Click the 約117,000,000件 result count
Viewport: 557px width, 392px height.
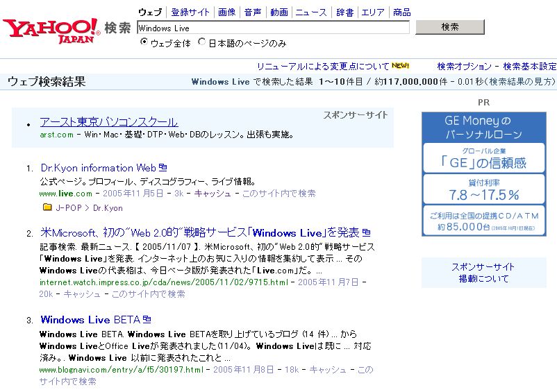pos(411,82)
